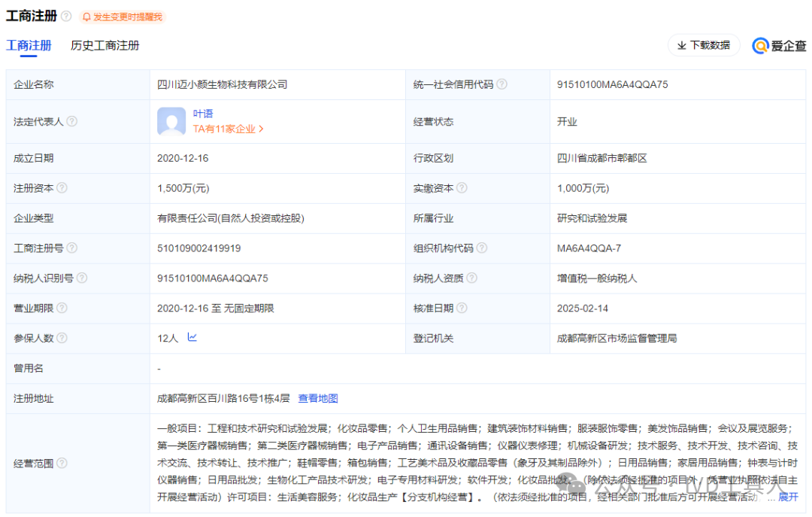Click help icon beside 核准日期
The width and height of the screenshot is (812, 517).
(x=462, y=308)
